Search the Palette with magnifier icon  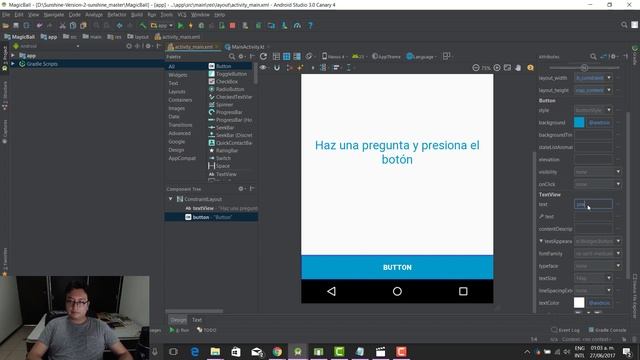point(232,56)
